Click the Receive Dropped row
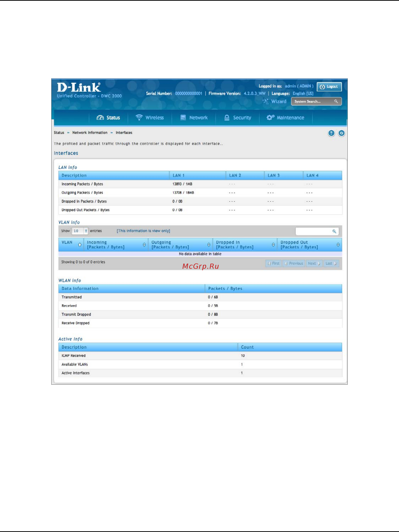The height and width of the screenshot is (532, 399). [200, 323]
